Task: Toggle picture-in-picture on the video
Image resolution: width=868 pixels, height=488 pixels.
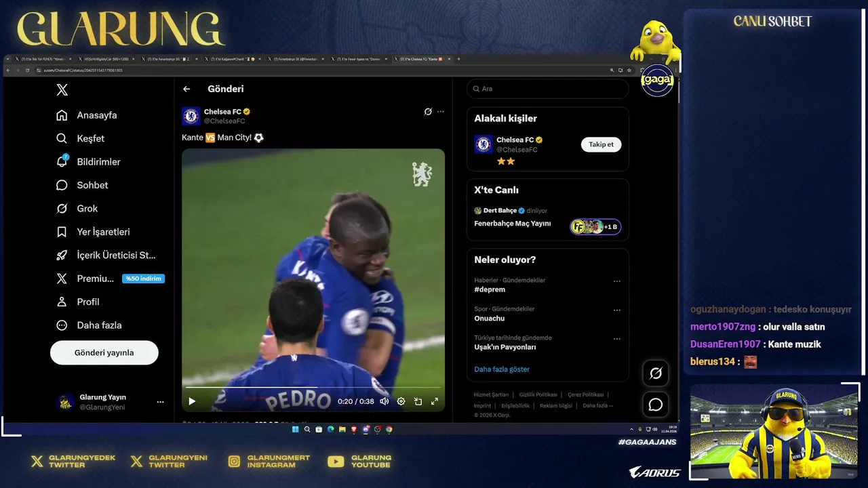Action: pyautogui.click(x=418, y=401)
